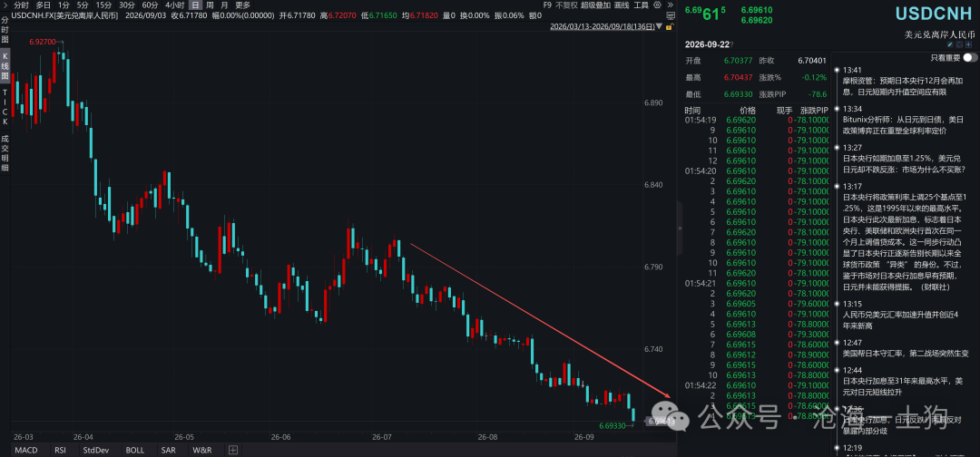Select the 周 weekly timeframe

(210, 5)
